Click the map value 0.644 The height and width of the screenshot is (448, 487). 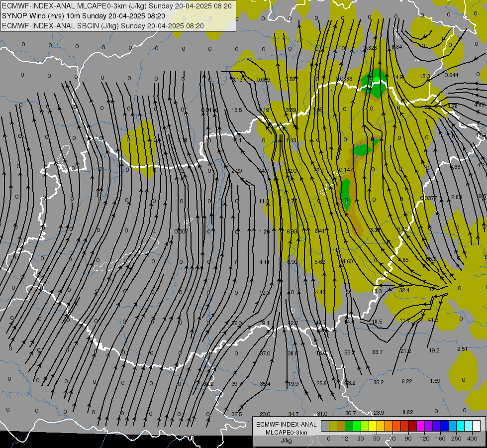pyautogui.click(x=451, y=75)
